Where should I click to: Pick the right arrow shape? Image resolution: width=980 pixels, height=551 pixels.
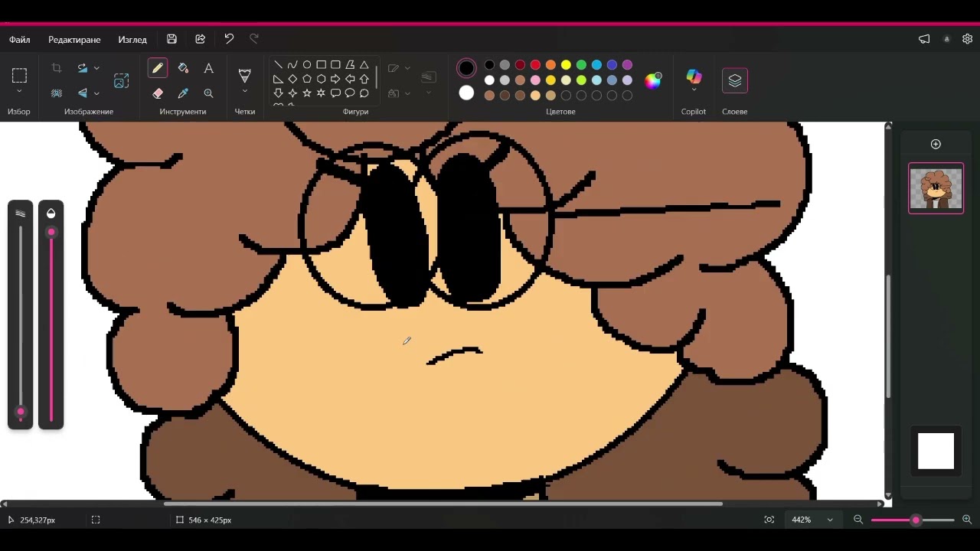click(x=335, y=79)
